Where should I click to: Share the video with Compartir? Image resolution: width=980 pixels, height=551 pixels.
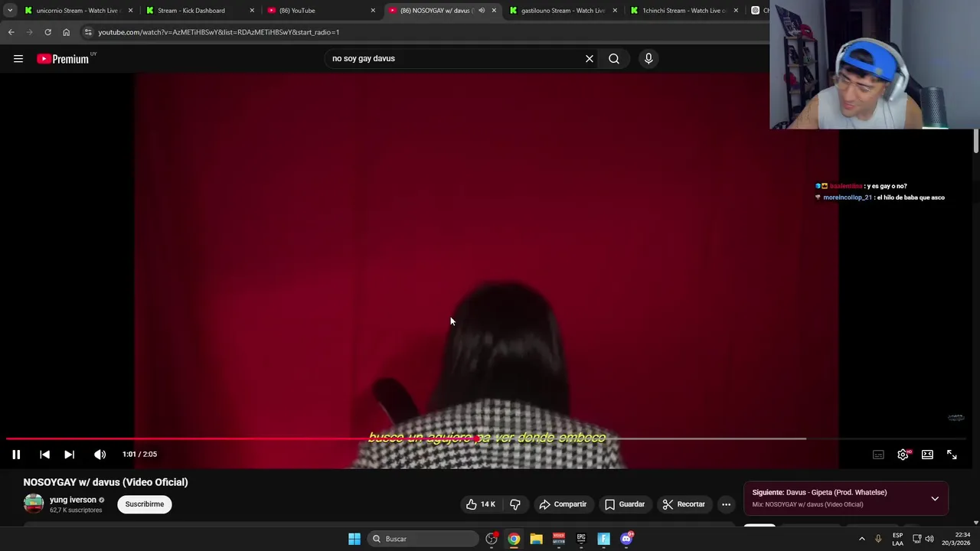(563, 504)
